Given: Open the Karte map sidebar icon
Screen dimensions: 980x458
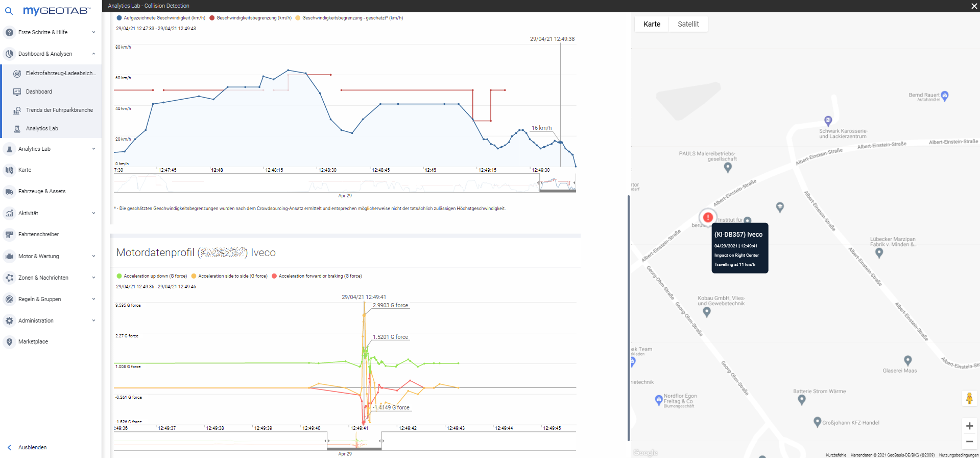Looking at the screenshot, I should pyautogui.click(x=9, y=170).
